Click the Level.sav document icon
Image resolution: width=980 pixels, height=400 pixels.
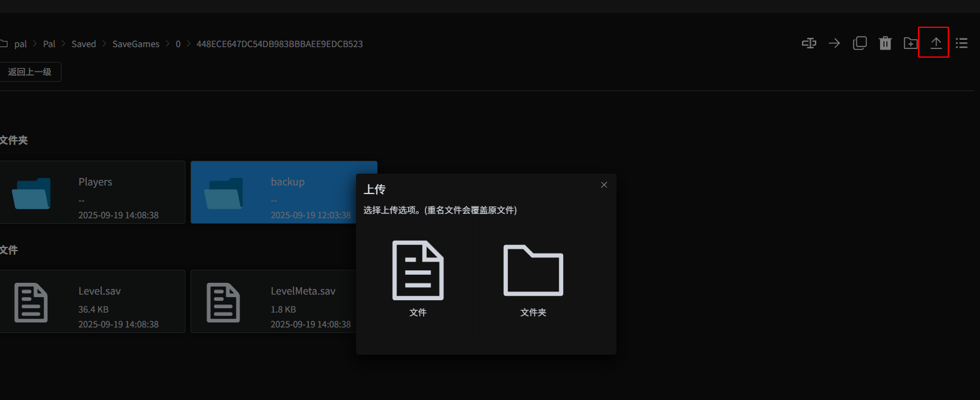(x=31, y=303)
